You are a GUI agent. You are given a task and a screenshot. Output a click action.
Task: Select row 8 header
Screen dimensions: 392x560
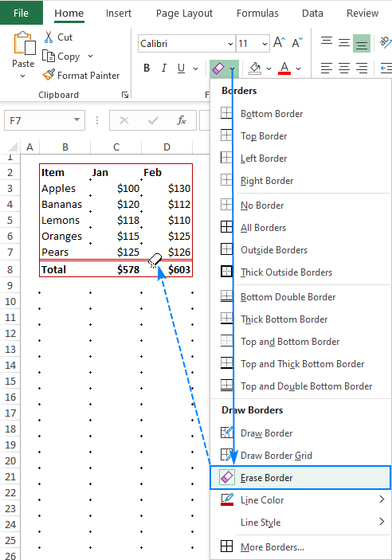pyautogui.click(x=10, y=269)
